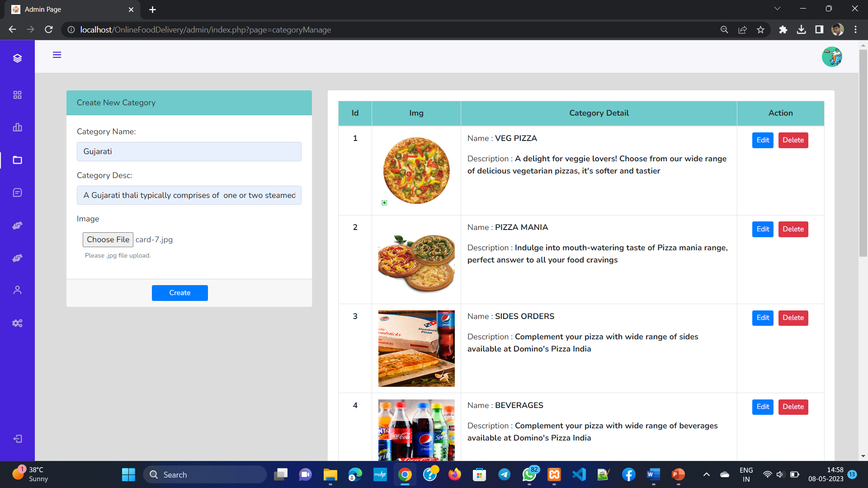The height and width of the screenshot is (488, 868).
Task: Open WhatsApp from taskbar
Action: pos(529,474)
